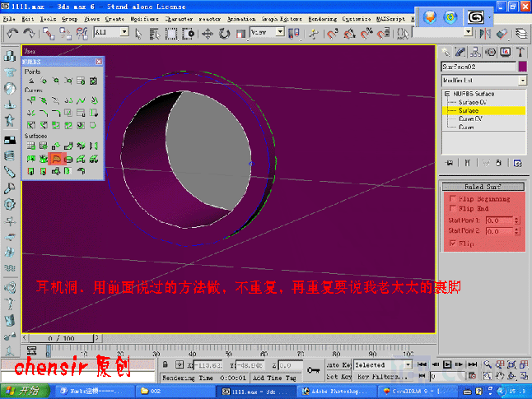Image resolution: width=532 pixels, height=399 pixels.
Task: Open the Create command panel tab
Action: (446, 52)
